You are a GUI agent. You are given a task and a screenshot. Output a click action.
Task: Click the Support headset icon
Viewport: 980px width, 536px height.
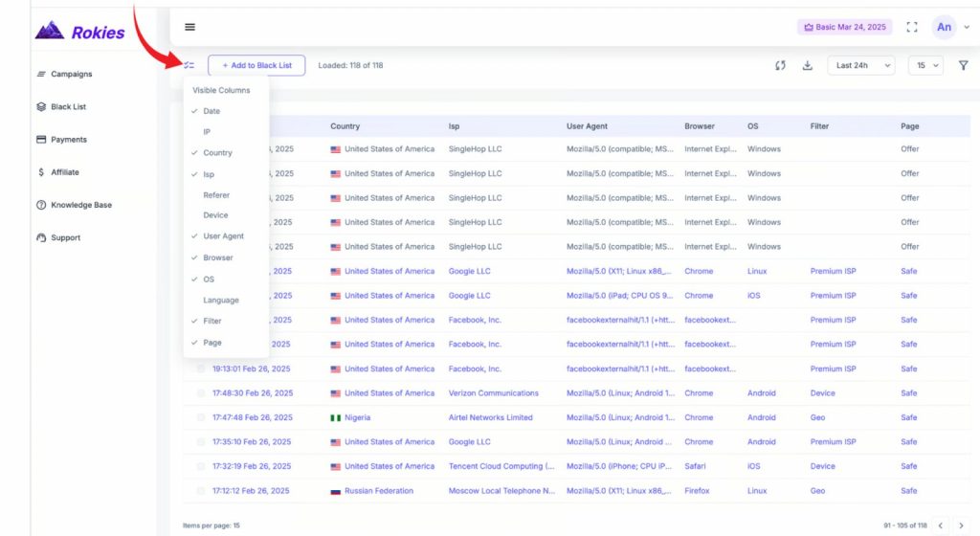click(x=41, y=237)
